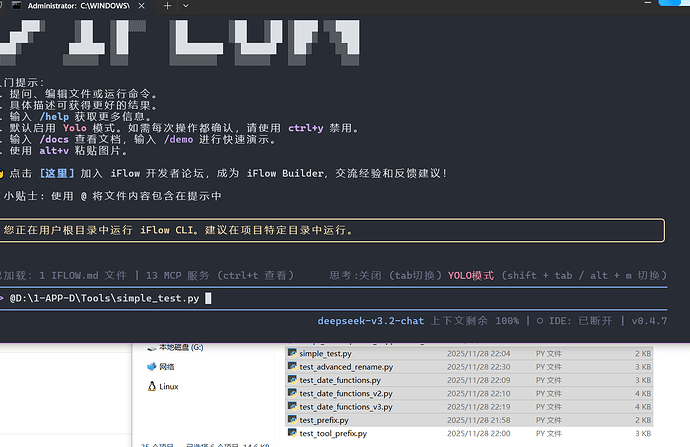Click the terminal icon on the tab
Viewport: 690px width, 447px height.
pos(16,6)
